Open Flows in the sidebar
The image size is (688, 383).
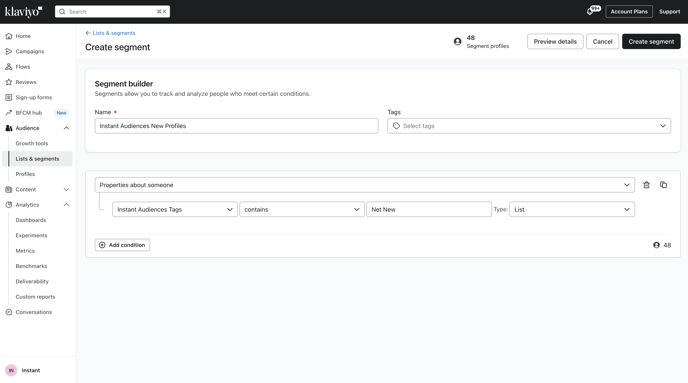(x=23, y=67)
